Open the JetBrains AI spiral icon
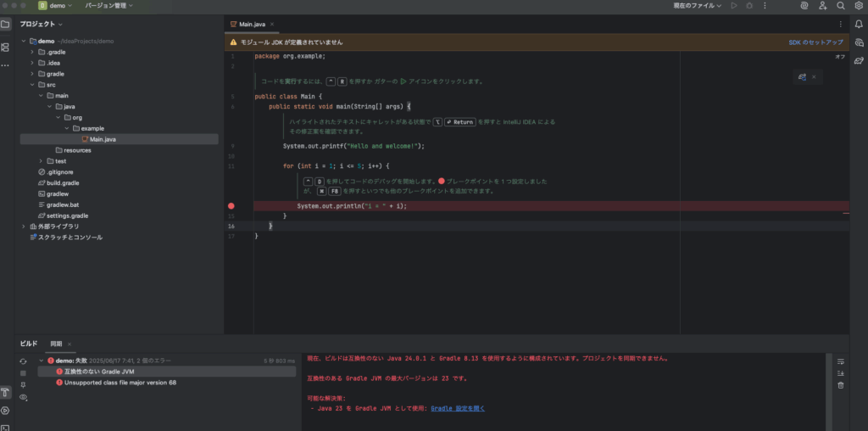 click(805, 6)
